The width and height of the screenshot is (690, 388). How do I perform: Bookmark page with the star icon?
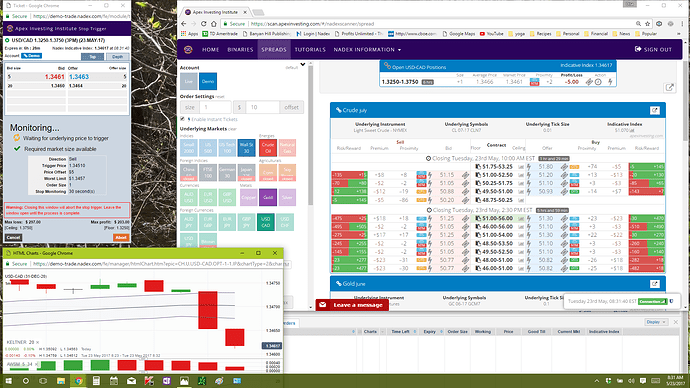coord(648,24)
